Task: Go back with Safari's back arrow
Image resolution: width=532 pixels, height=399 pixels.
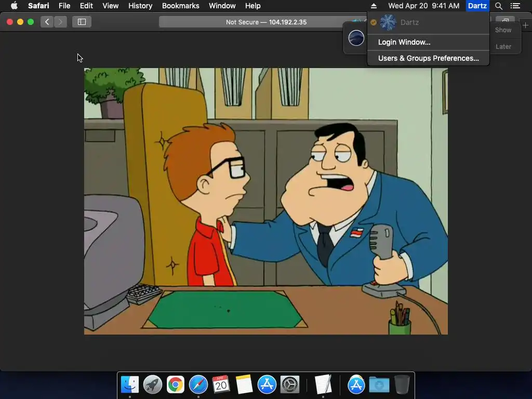Action: 47,22
